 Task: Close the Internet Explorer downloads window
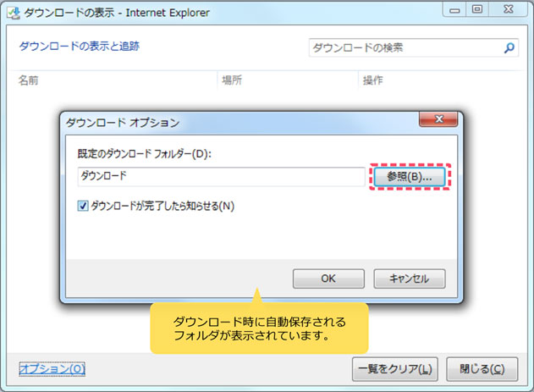point(509,9)
